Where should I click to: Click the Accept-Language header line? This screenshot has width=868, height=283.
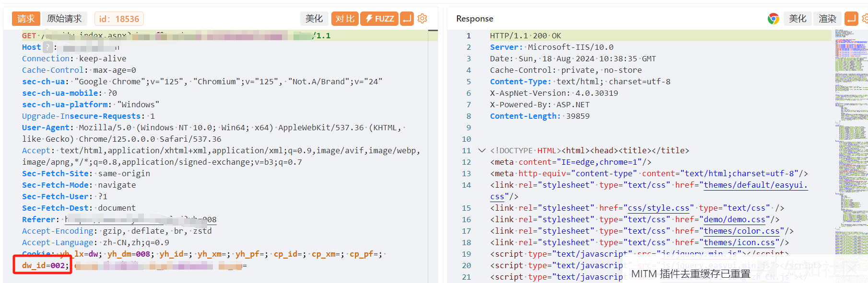point(95,242)
